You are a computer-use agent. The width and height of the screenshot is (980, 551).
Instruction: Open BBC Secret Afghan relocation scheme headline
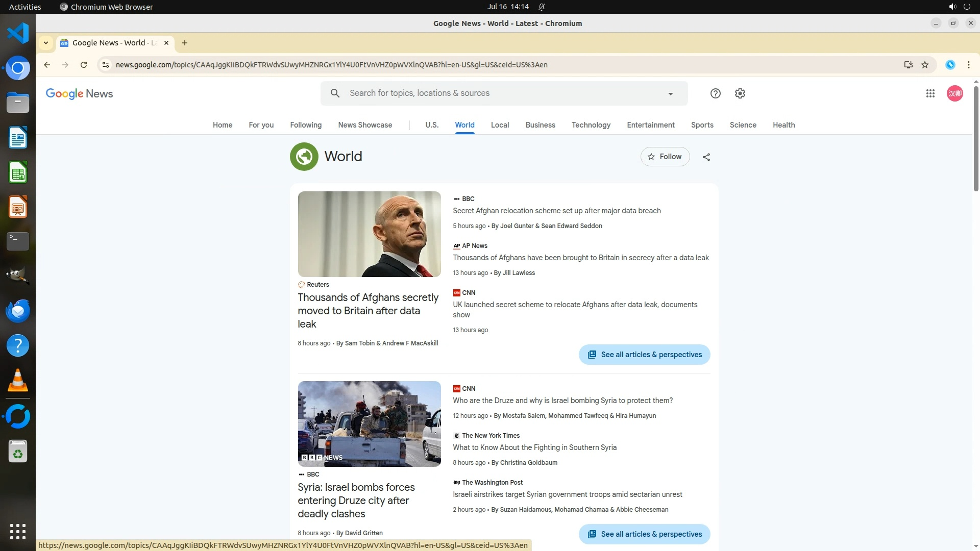(x=556, y=211)
